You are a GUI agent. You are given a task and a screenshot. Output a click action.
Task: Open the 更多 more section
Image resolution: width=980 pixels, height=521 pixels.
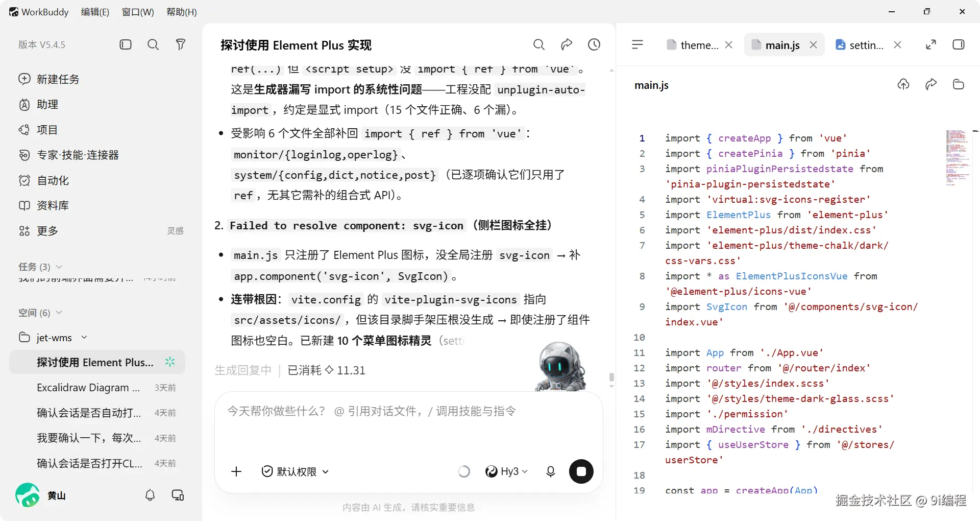38,231
